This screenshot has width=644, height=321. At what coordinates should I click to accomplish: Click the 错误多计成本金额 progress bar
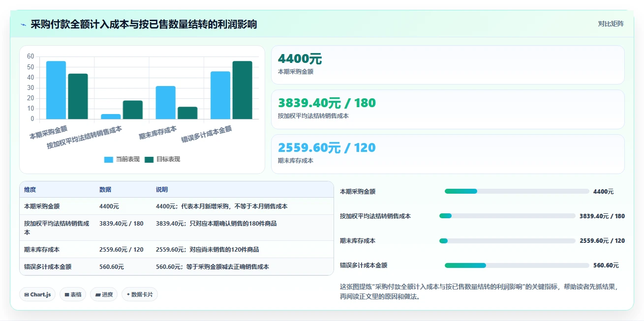pyautogui.click(x=517, y=265)
